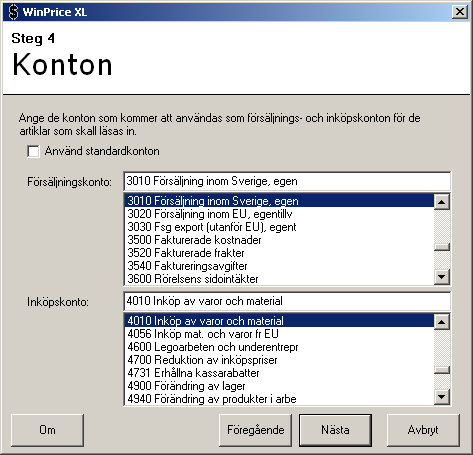Open the Om about dialog

[x=47, y=430]
